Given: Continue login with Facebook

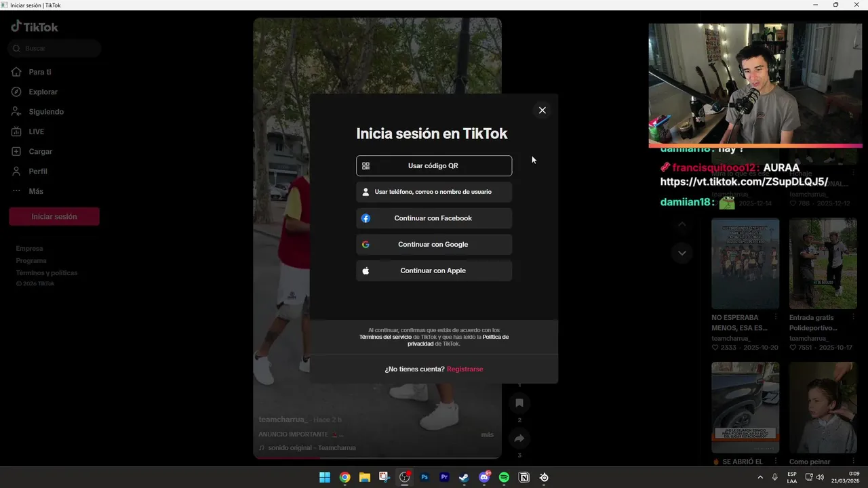Looking at the screenshot, I should 434,218.
